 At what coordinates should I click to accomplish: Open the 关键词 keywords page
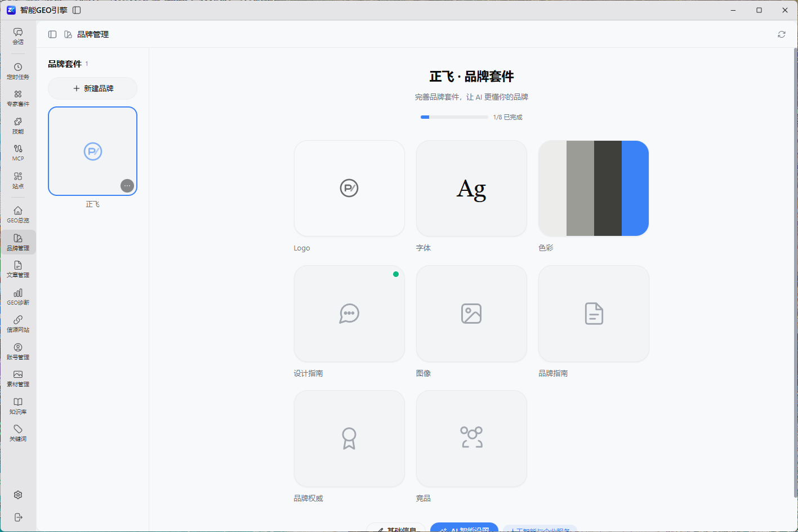pyautogui.click(x=18, y=433)
